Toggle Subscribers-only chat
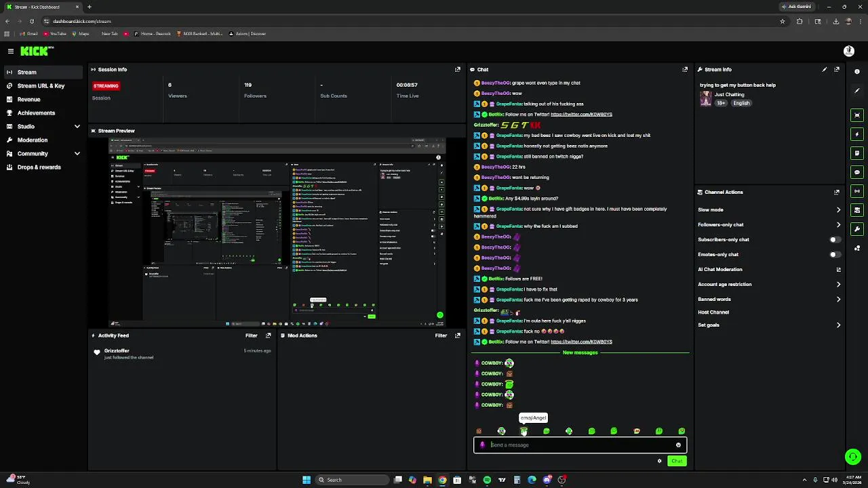 point(835,239)
